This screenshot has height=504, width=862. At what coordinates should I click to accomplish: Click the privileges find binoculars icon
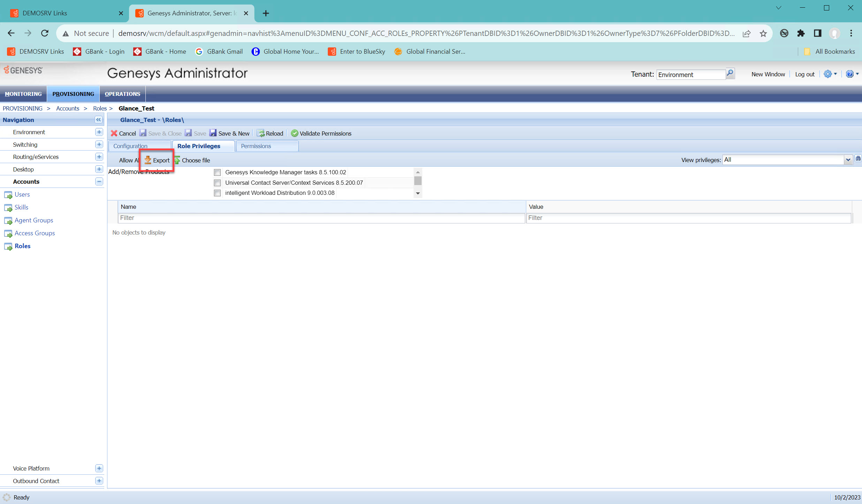pos(858,158)
